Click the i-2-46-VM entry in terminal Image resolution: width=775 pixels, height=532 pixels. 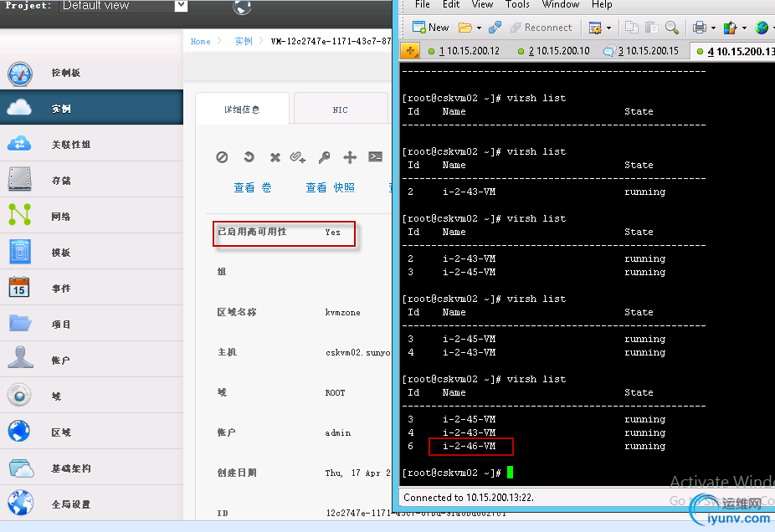pos(469,446)
